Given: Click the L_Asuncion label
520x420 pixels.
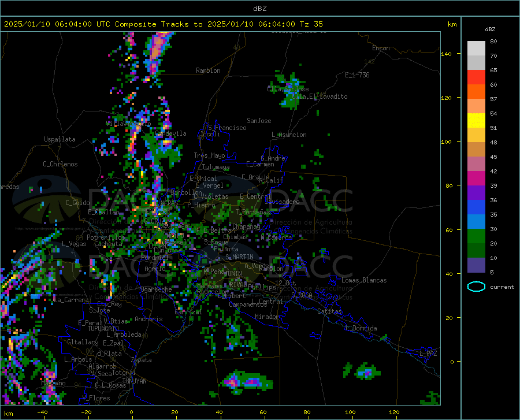Looking at the screenshot, I should coord(289,135).
